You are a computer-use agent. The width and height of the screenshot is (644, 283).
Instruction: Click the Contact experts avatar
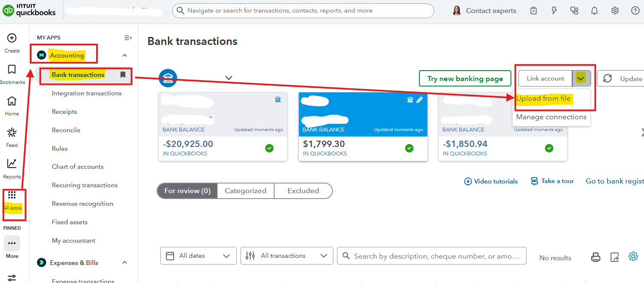point(457,10)
